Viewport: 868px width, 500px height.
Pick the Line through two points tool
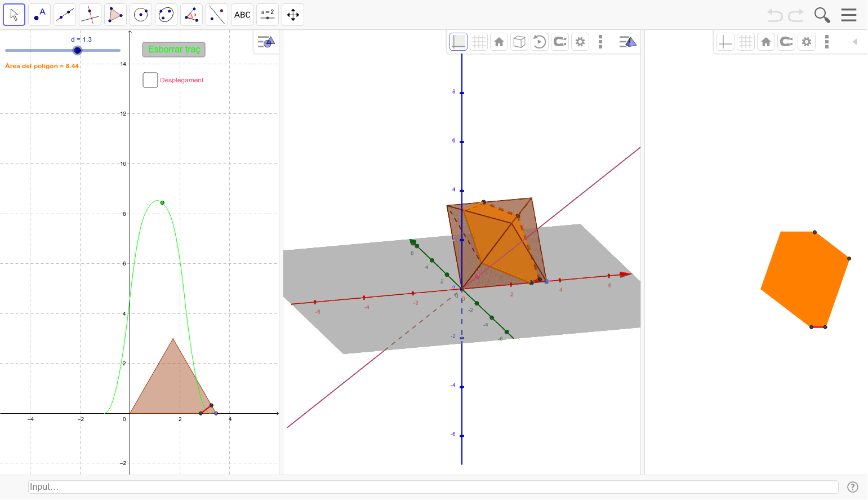click(65, 15)
